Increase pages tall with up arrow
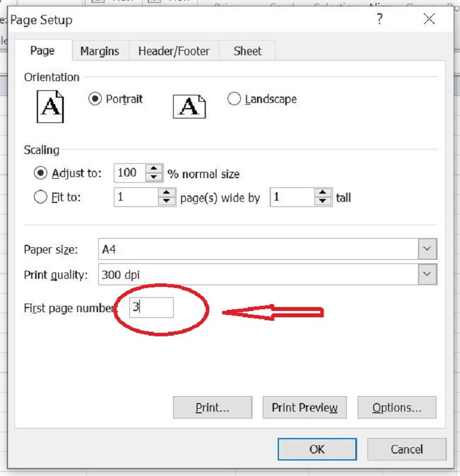460x476 pixels. click(x=323, y=193)
